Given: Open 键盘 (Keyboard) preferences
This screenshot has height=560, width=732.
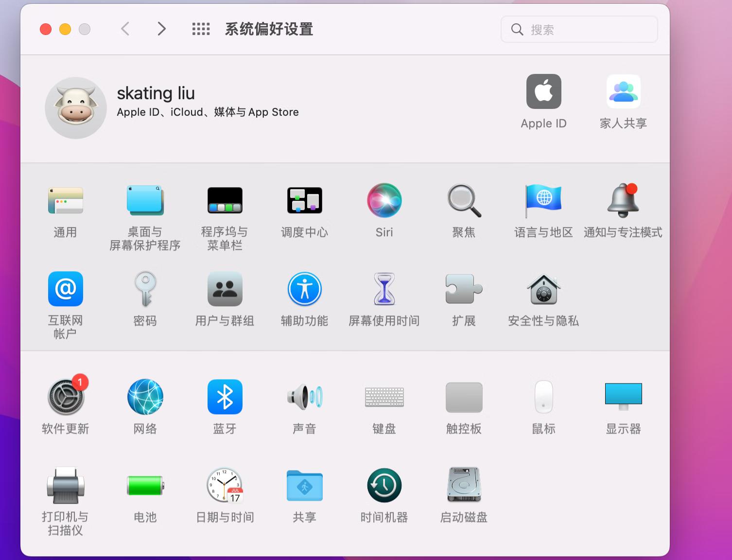Looking at the screenshot, I should 384,397.
